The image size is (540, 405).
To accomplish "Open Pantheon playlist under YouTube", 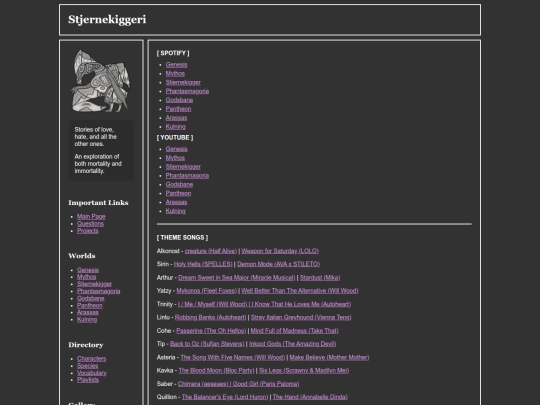I will pyautogui.click(x=178, y=194).
